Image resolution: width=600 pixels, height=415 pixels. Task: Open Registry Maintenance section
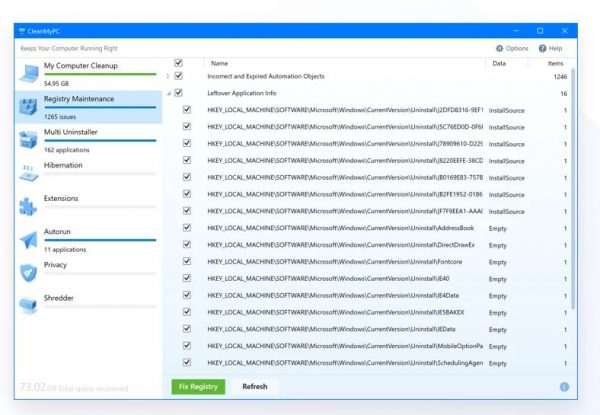coord(88,107)
